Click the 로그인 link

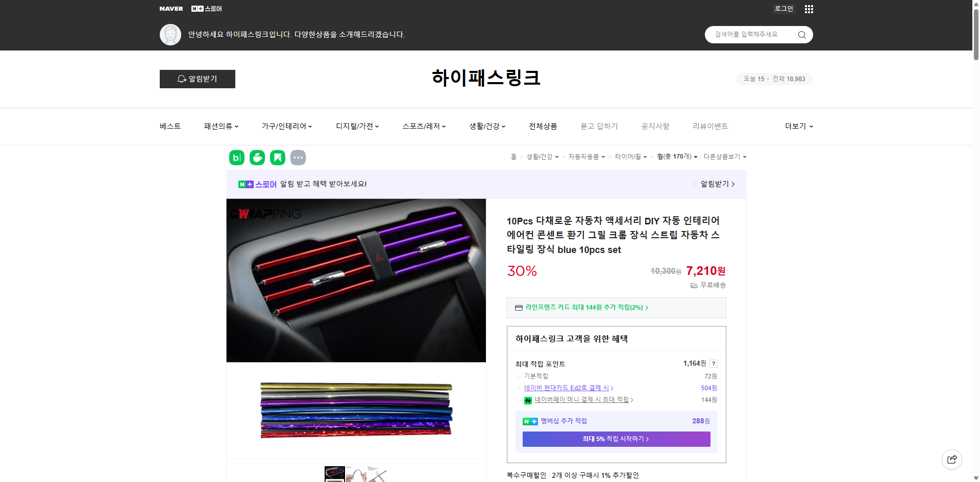[x=783, y=9]
